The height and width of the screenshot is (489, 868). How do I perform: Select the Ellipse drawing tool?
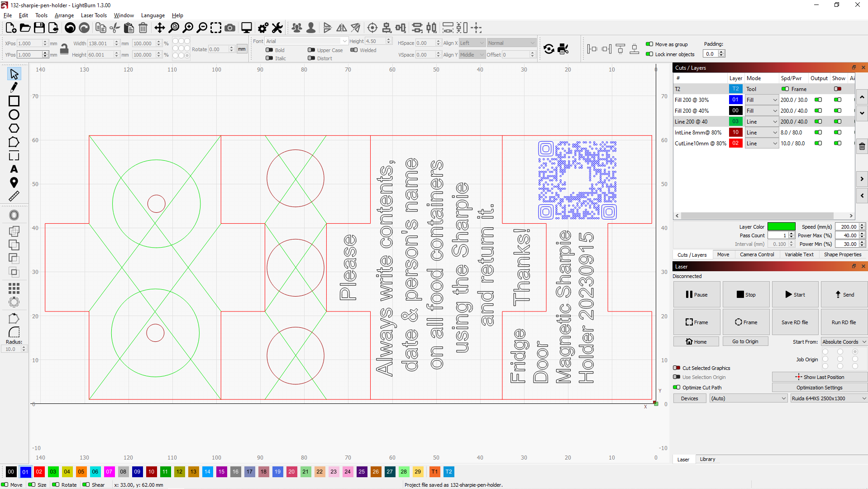[14, 115]
